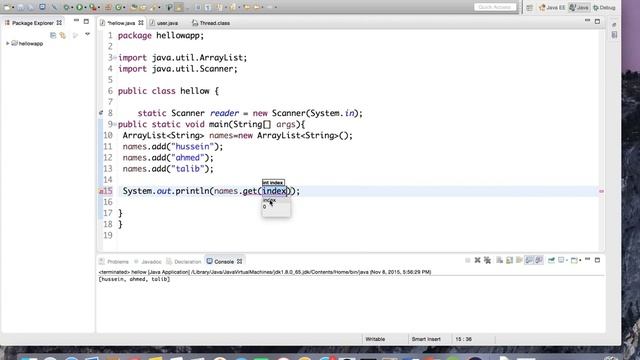Close the hellow.java editor tab
Screen dimensions: 640x360
tap(141, 23)
